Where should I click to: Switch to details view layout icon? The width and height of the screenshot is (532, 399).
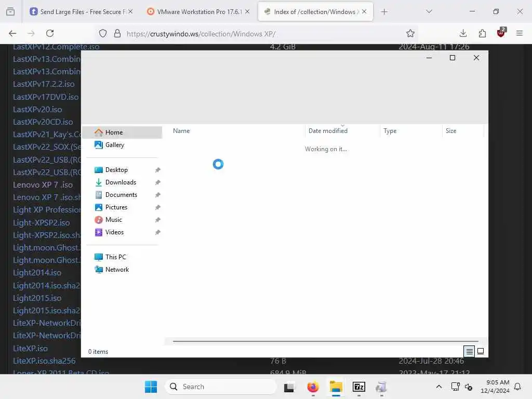coord(469,351)
